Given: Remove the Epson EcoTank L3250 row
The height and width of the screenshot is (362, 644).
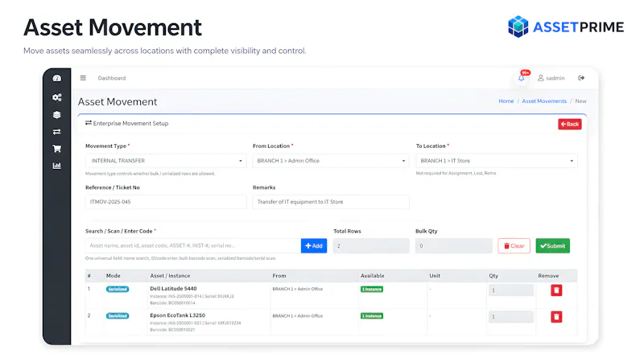Looking at the screenshot, I should [x=556, y=317].
